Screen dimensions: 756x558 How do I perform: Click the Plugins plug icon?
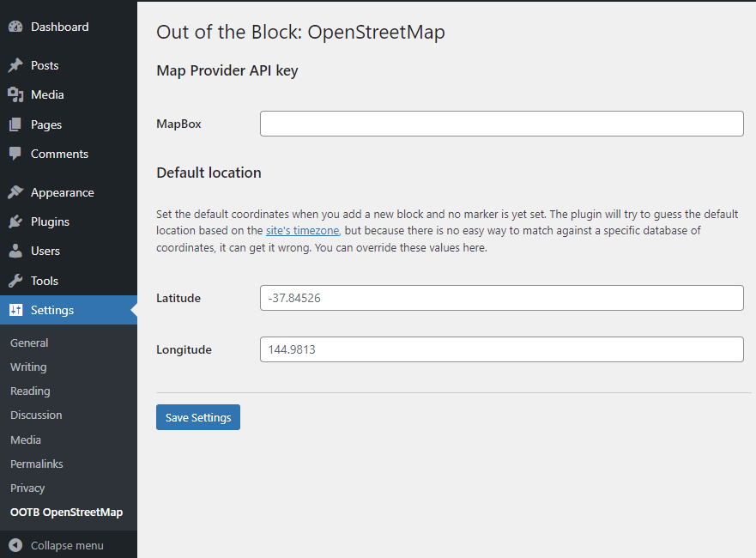pyautogui.click(x=15, y=221)
